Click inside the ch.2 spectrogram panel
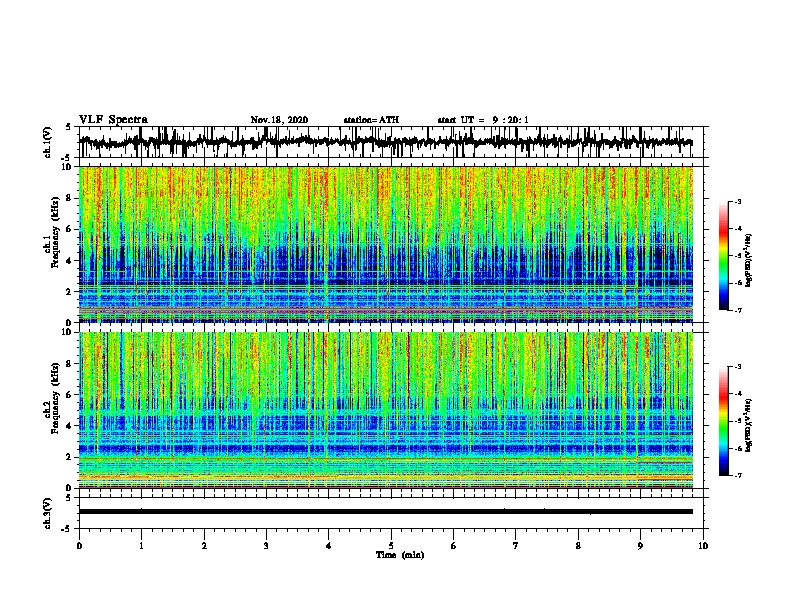Screen dimensions: 792x612 (386, 410)
